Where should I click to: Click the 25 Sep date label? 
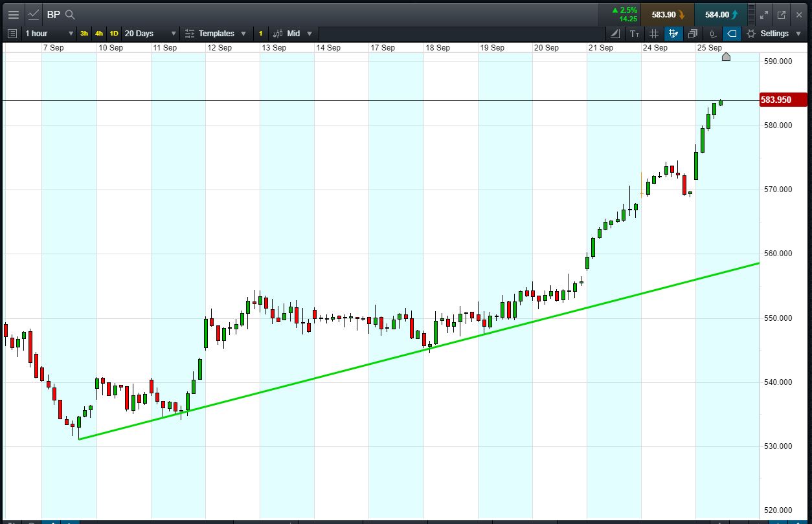[x=709, y=48]
